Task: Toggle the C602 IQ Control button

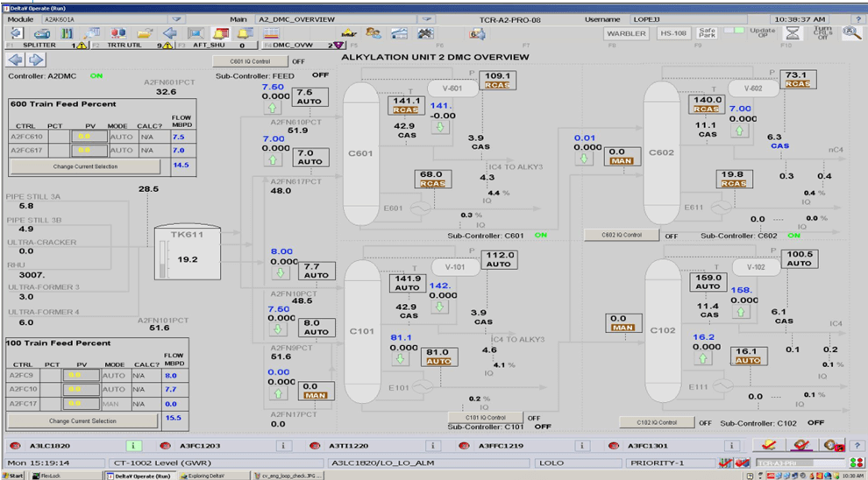Action: click(622, 235)
